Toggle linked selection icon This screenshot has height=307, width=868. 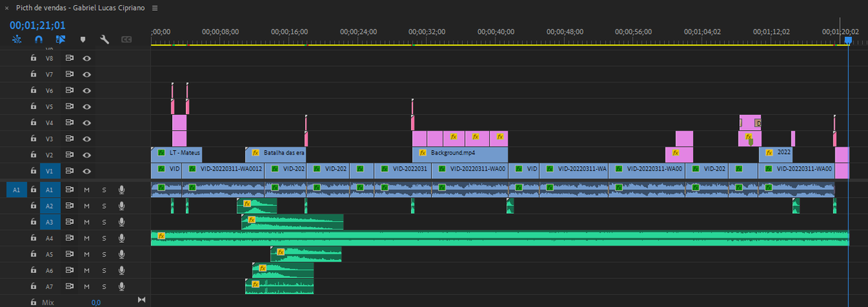click(60, 40)
